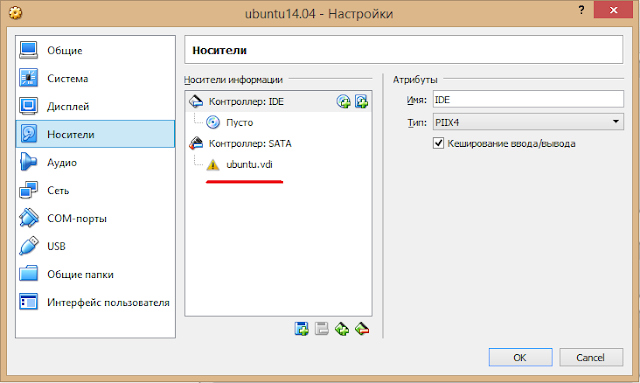640x383 pixels.
Task: Click the Сеть network computers icon
Action: pyautogui.click(x=29, y=190)
